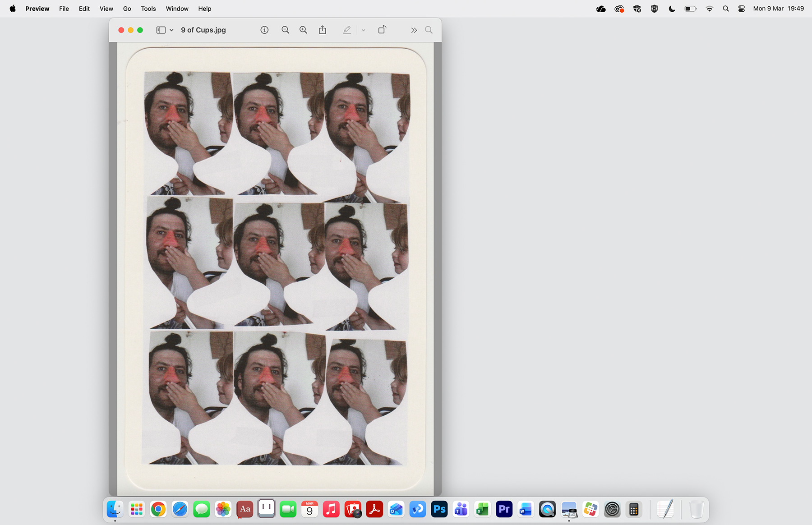Open the Share menu icon
This screenshot has height=525, width=812.
tap(323, 30)
